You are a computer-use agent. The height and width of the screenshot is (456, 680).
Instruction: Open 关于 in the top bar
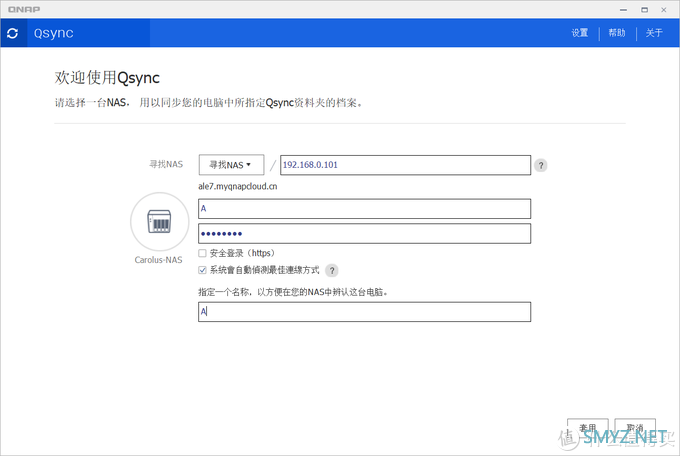point(654,33)
